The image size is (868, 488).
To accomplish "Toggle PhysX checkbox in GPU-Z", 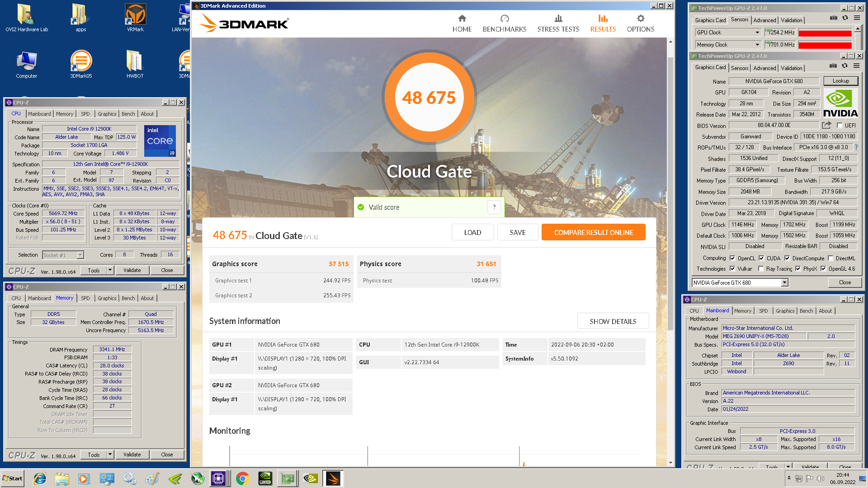I will [798, 269].
